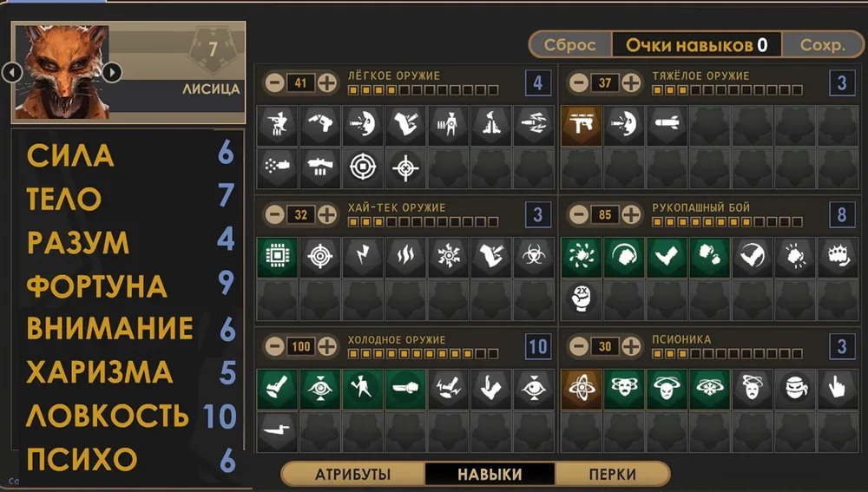
Task: Save changes with Сохр. button
Action: pyautogui.click(x=823, y=45)
